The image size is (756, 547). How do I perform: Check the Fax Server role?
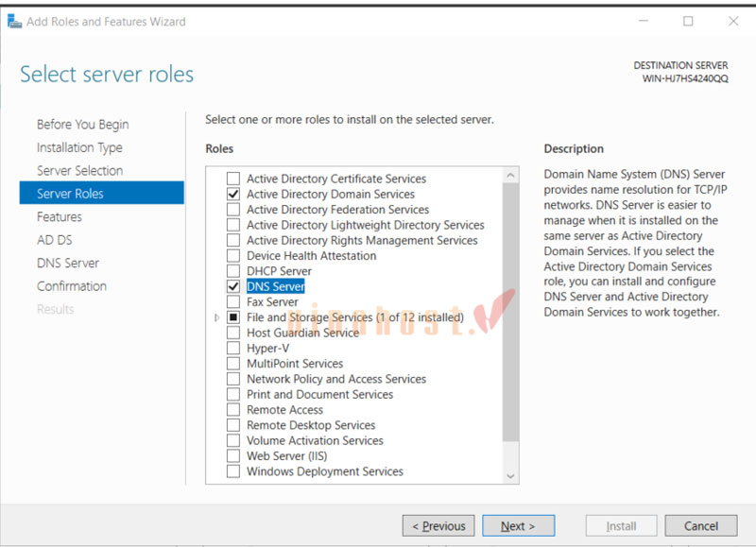click(232, 301)
